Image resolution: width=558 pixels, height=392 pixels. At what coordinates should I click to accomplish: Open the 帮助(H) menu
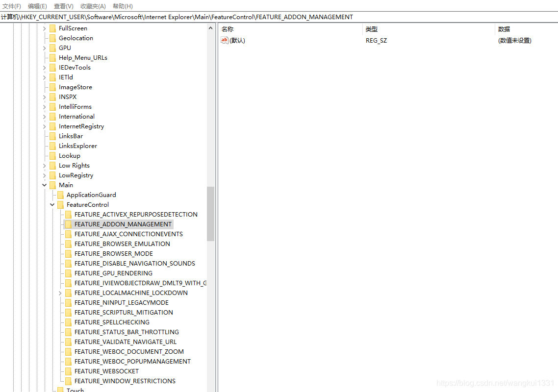(x=123, y=6)
